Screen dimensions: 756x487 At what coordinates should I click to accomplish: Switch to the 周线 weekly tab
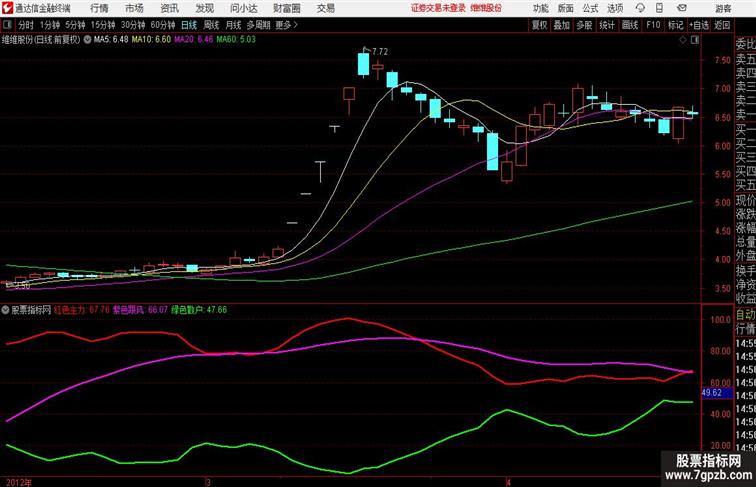click(x=211, y=25)
